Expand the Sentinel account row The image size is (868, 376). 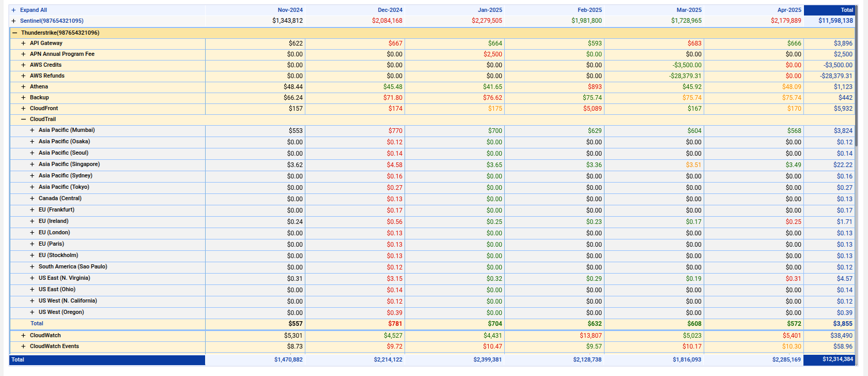point(14,21)
